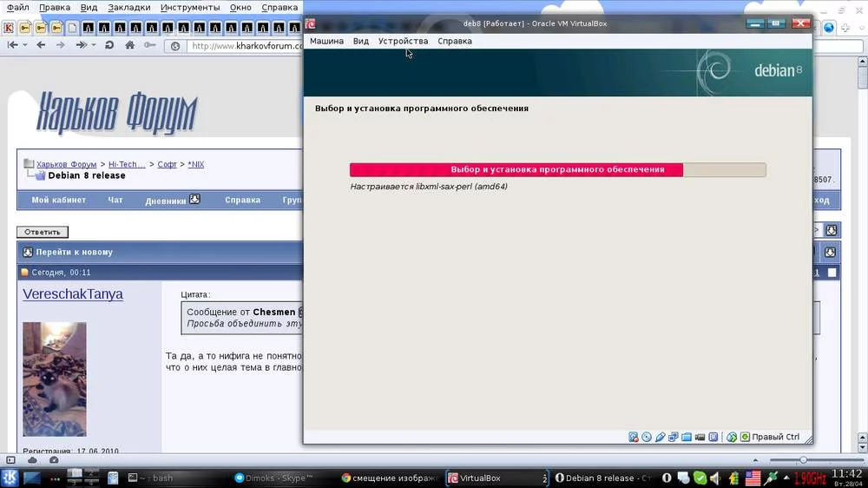Click the site info badge in address bar
The width and height of the screenshot is (868, 488).
[175, 46]
